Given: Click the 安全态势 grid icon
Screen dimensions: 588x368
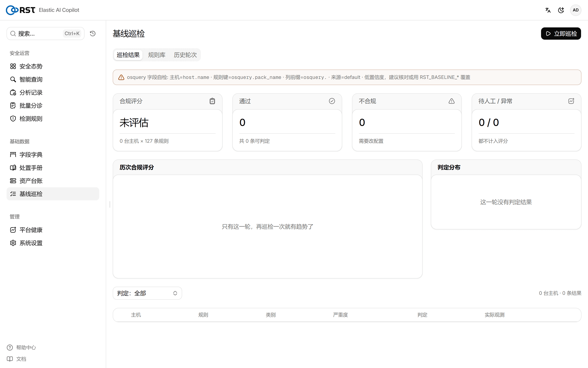Looking at the screenshot, I should pyautogui.click(x=13, y=66).
